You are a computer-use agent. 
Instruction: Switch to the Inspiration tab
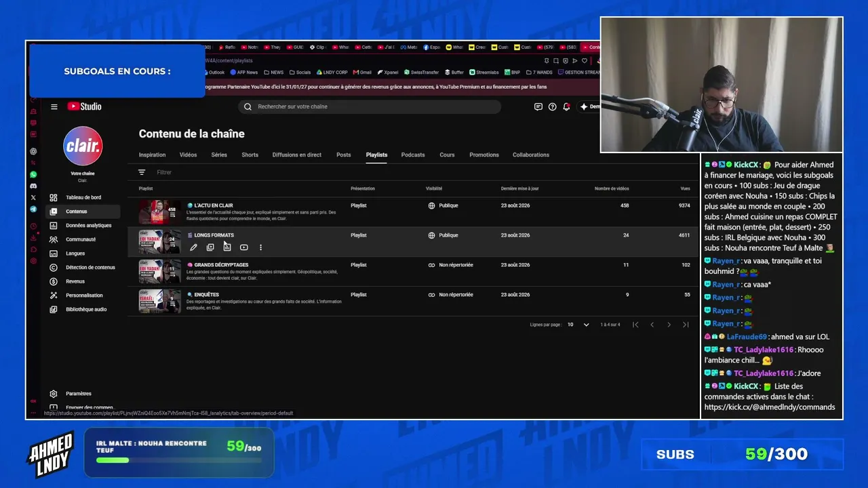(152, 155)
